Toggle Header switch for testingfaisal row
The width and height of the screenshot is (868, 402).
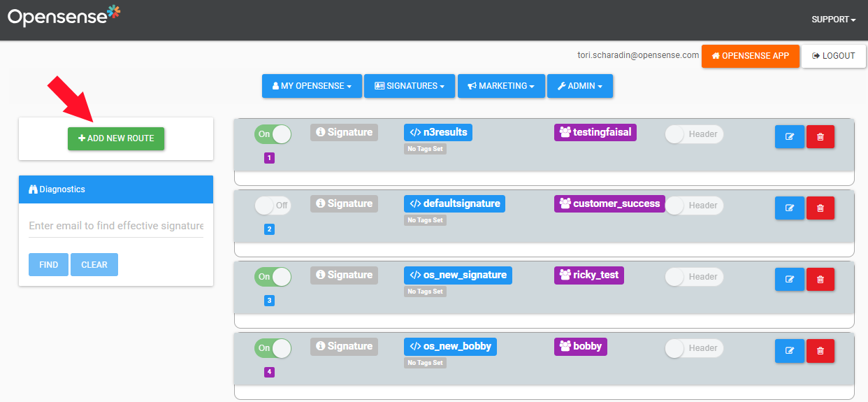(694, 134)
